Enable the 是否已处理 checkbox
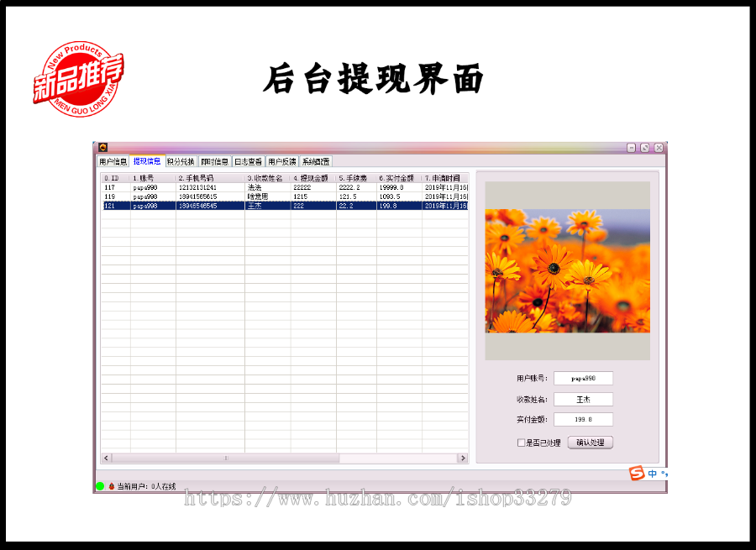 [522, 443]
